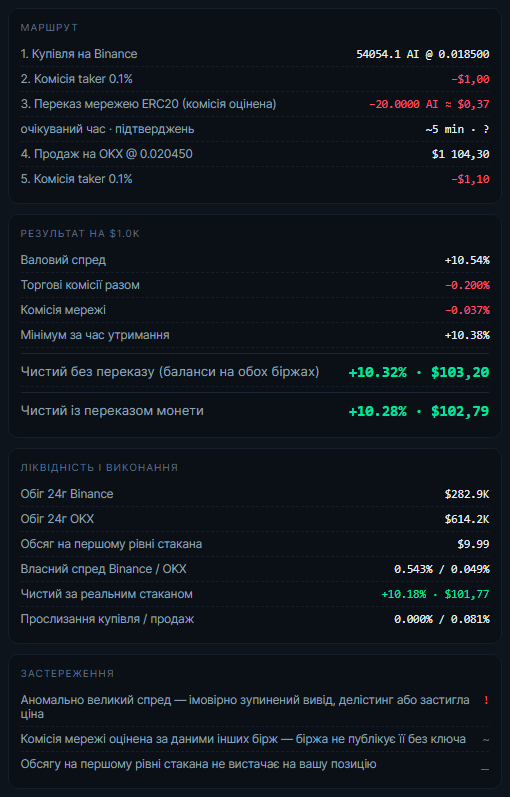Click the first order book level volume $9.99
Screen dimensions: 510x797
[473, 544]
